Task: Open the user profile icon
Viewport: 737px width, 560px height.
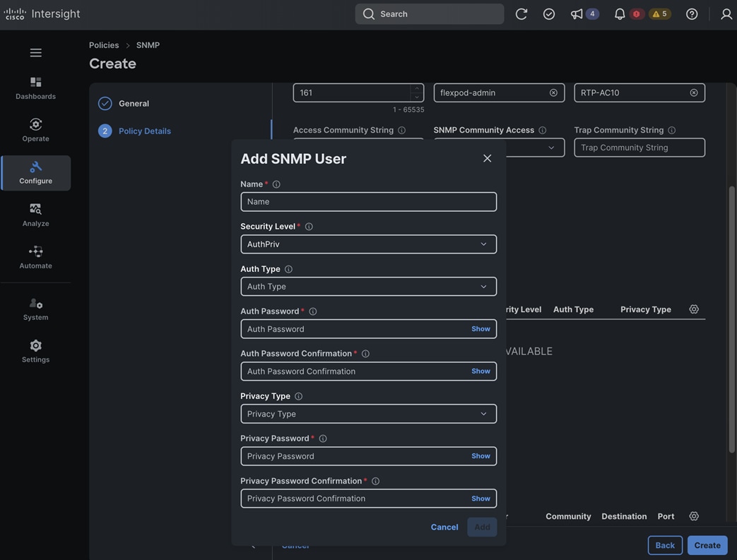Action: (726, 14)
